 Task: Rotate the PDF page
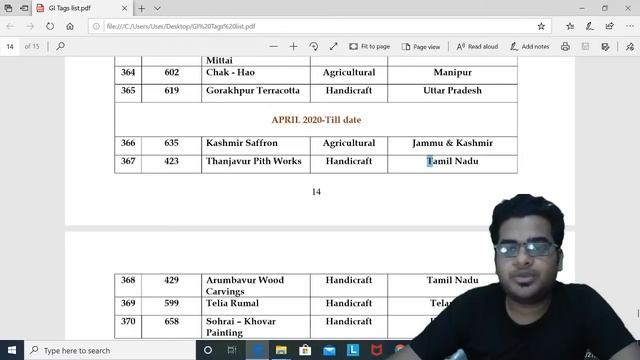pos(313,47)
